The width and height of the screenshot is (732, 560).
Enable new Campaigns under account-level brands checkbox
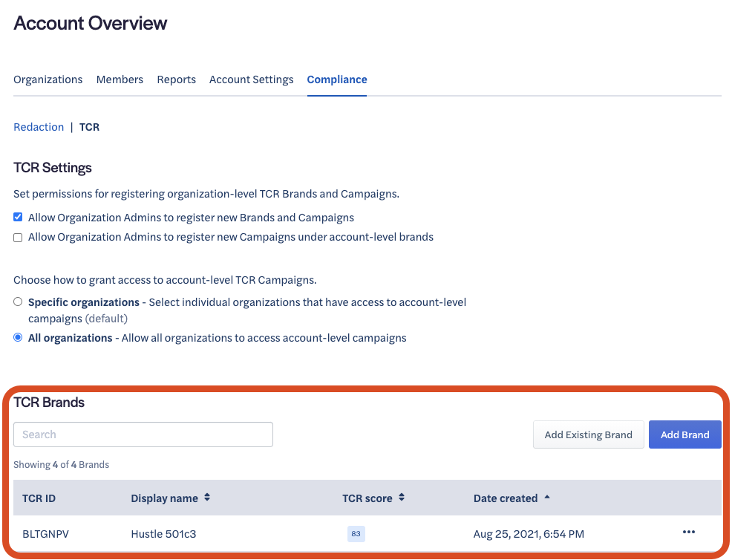(x=18, y=238)
